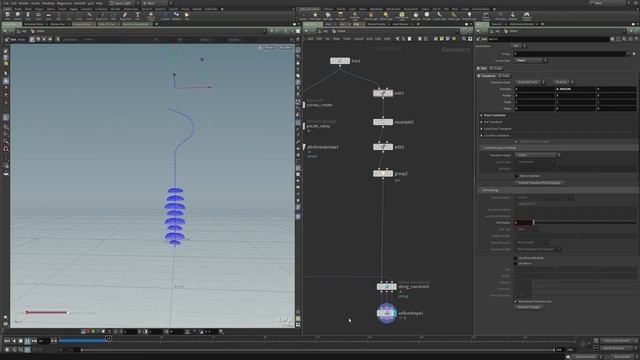The image size is (640, 360).
Task: Jump to first frame in playbar
Action: pyautogui.click(x=7, y=340)
